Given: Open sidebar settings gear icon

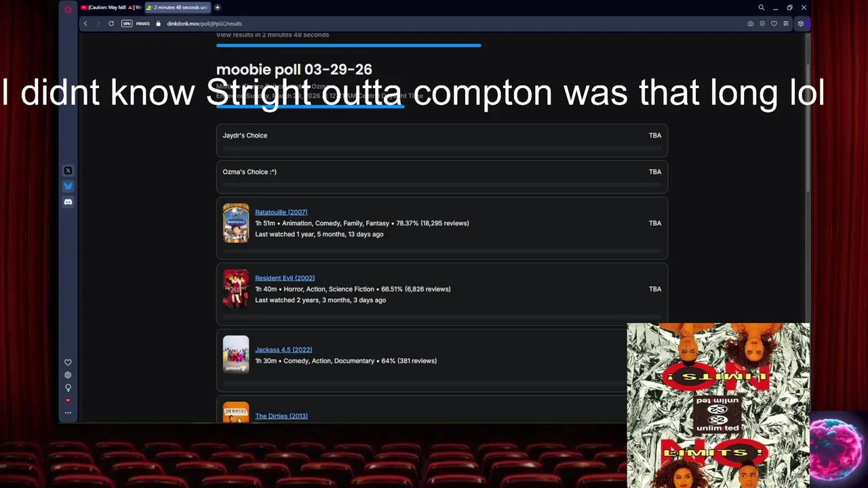Looking at the screenshot, I should [68, 375].
